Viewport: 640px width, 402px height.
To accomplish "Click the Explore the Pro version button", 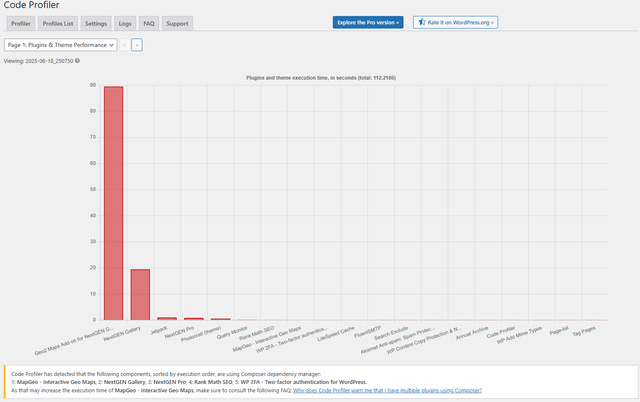I will click(368, 22).
